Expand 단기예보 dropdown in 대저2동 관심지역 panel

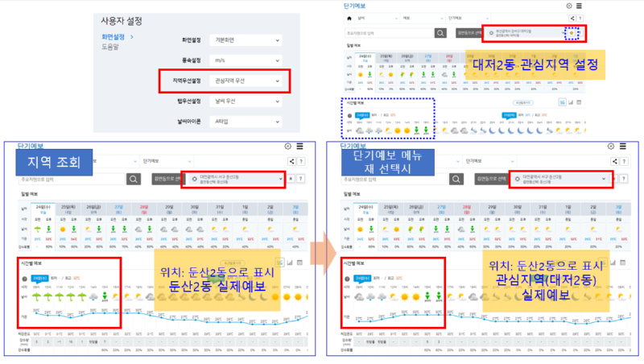click(x=468, y=18)
